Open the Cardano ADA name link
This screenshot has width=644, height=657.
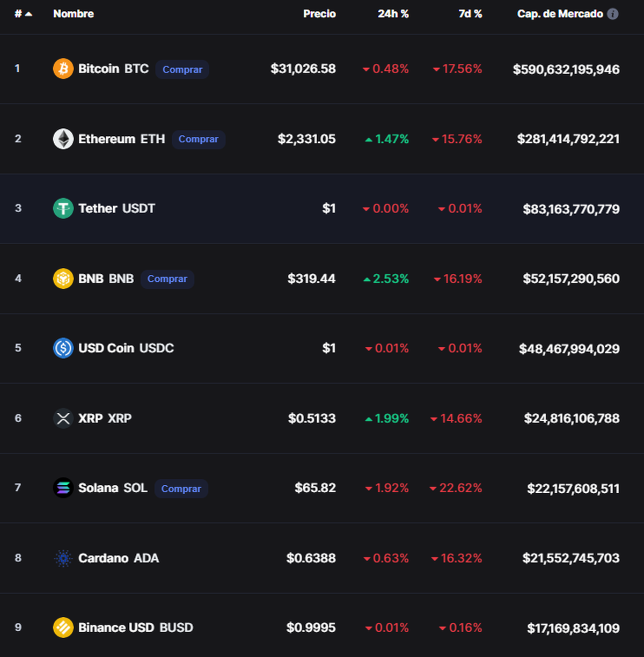point(119,558)
